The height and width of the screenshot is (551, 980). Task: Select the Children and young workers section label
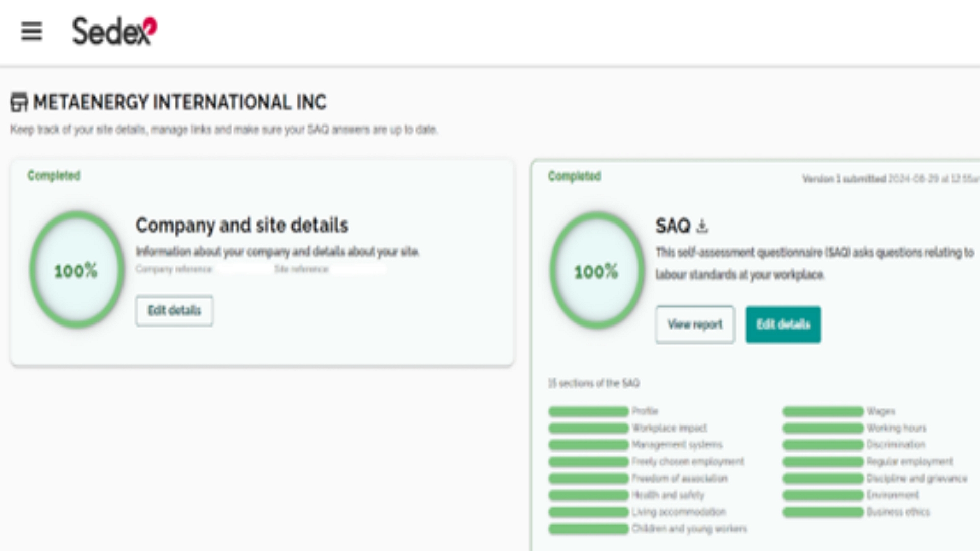689,529
